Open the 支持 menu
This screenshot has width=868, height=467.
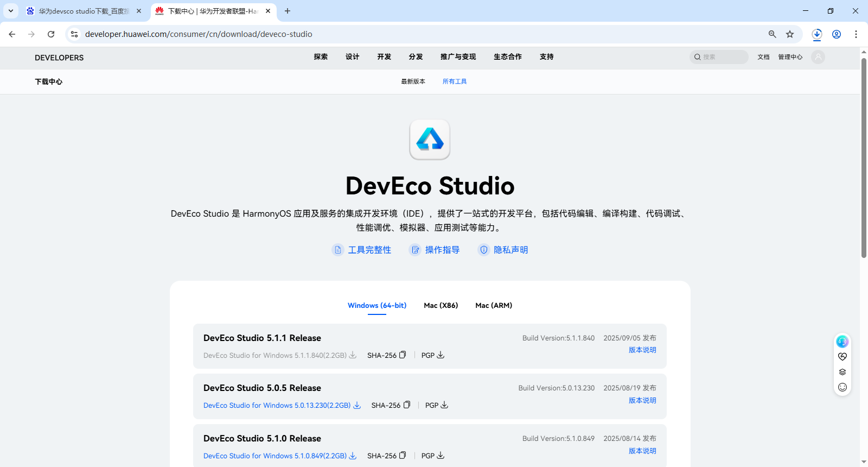pos(547,57)
